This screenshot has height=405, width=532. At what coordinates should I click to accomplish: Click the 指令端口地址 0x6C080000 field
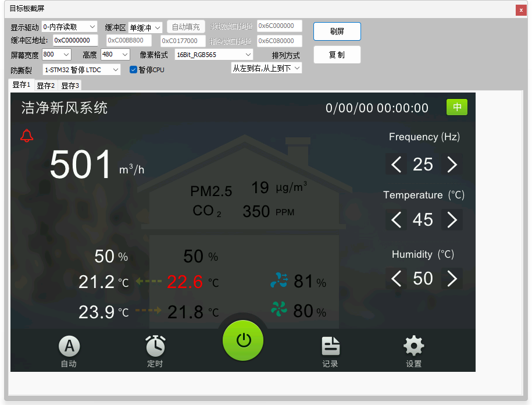[x=279, y=41]
